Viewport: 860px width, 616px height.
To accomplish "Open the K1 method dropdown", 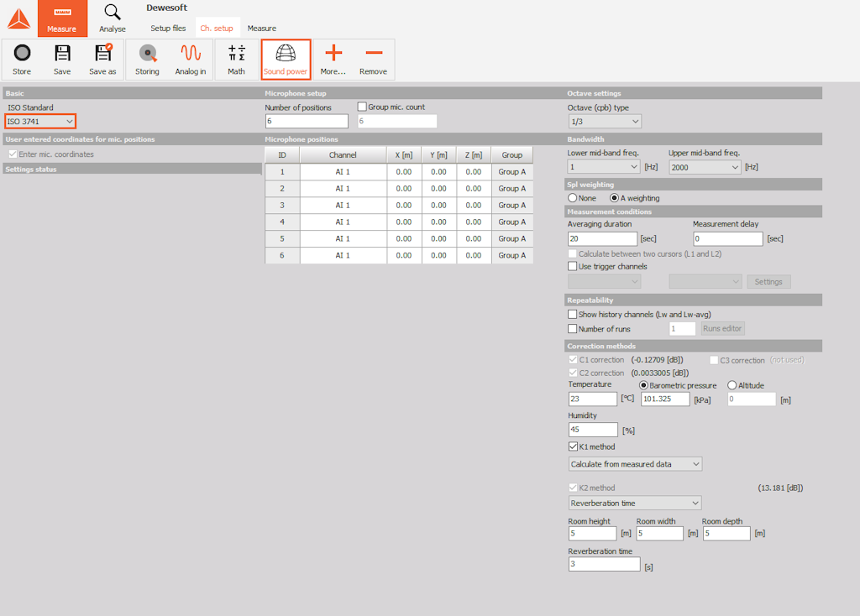I will 635,464.
